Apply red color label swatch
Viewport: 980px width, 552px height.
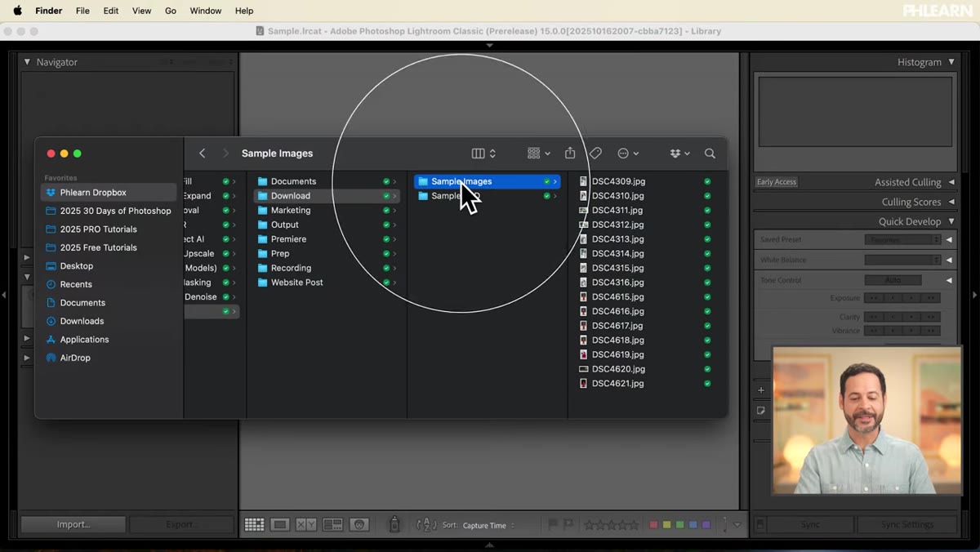point(653,524)
